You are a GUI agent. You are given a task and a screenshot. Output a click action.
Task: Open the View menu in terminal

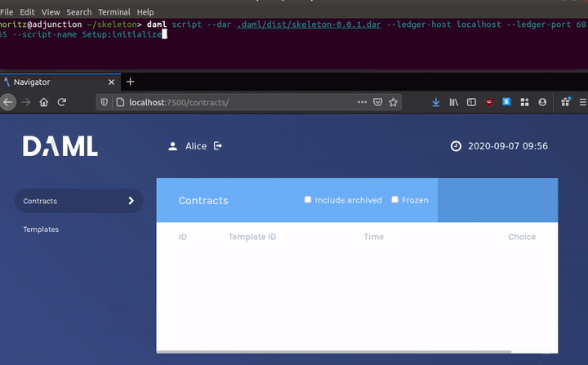tap(51, 12)
